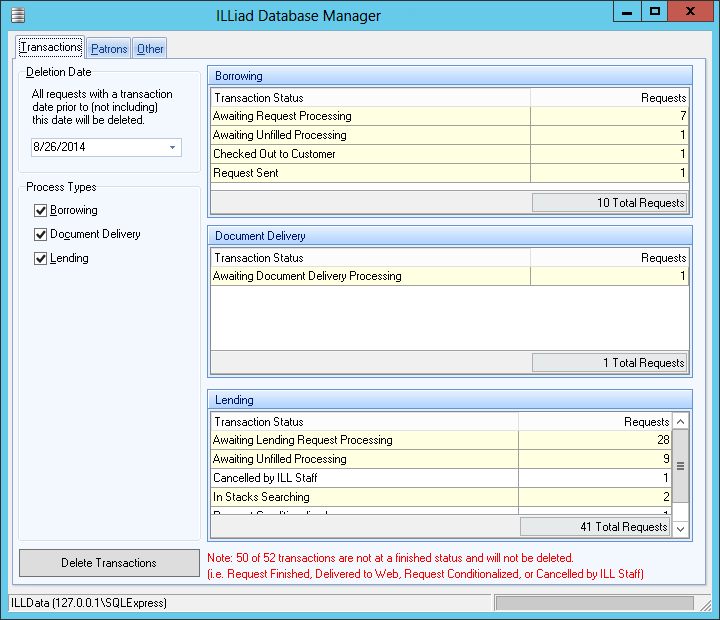Select Awaiting Document Delivery Processing row
The height and width of the screenshot is (620, 720).
click(x=370, y=277)
